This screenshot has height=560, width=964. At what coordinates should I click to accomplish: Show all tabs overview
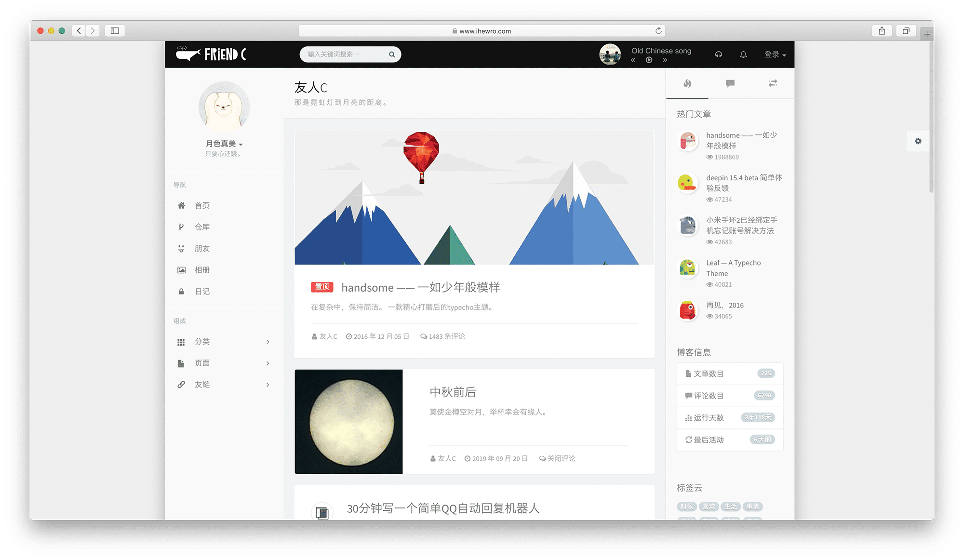click(x=906, y=31)
